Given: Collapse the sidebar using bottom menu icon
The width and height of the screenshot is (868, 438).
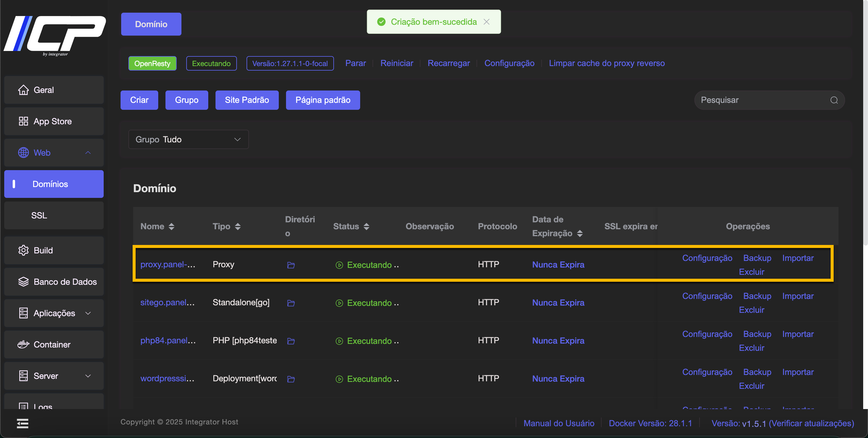Looking at the screenshot, I should point(23,423).
